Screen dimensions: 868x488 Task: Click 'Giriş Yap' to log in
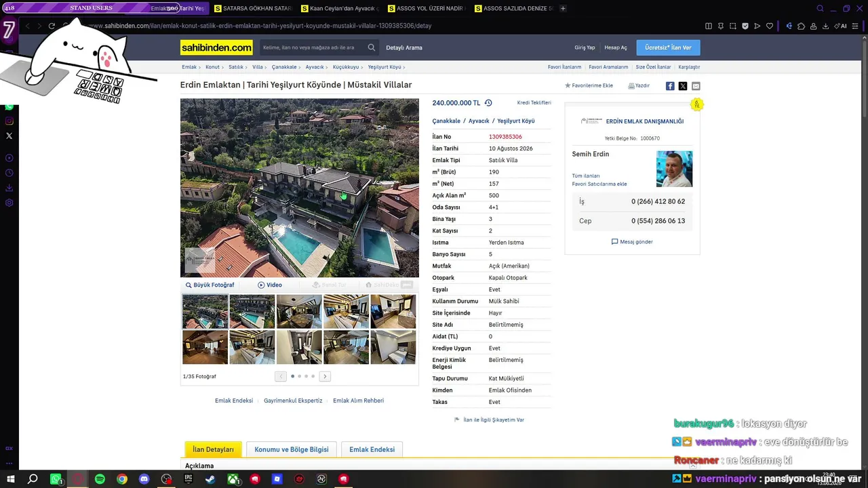585,47
